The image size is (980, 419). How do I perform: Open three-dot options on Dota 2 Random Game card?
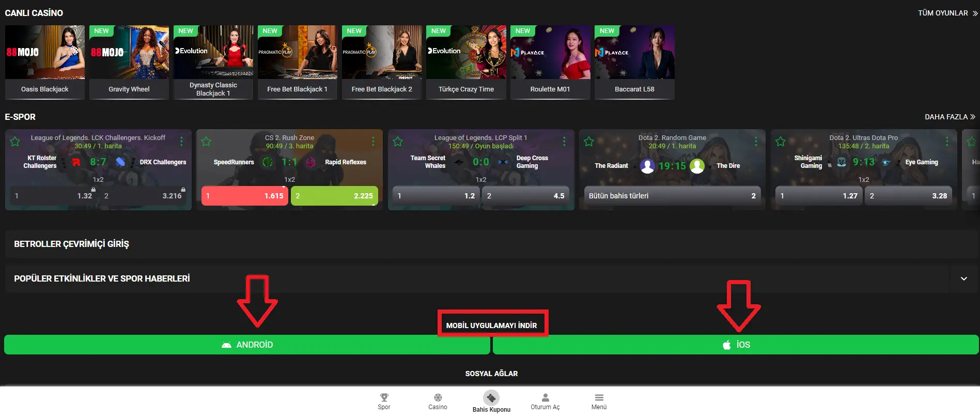click(x=756, y=142)
